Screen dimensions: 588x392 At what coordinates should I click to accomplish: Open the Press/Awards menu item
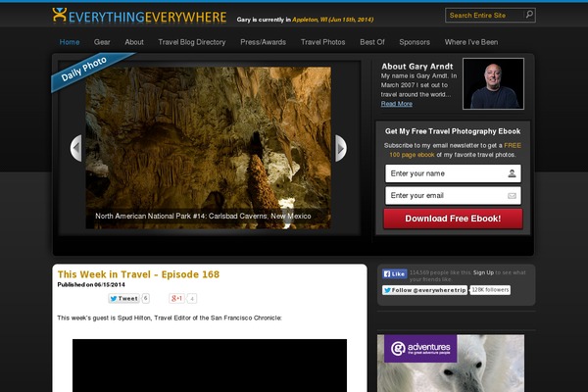click(263, 42)
